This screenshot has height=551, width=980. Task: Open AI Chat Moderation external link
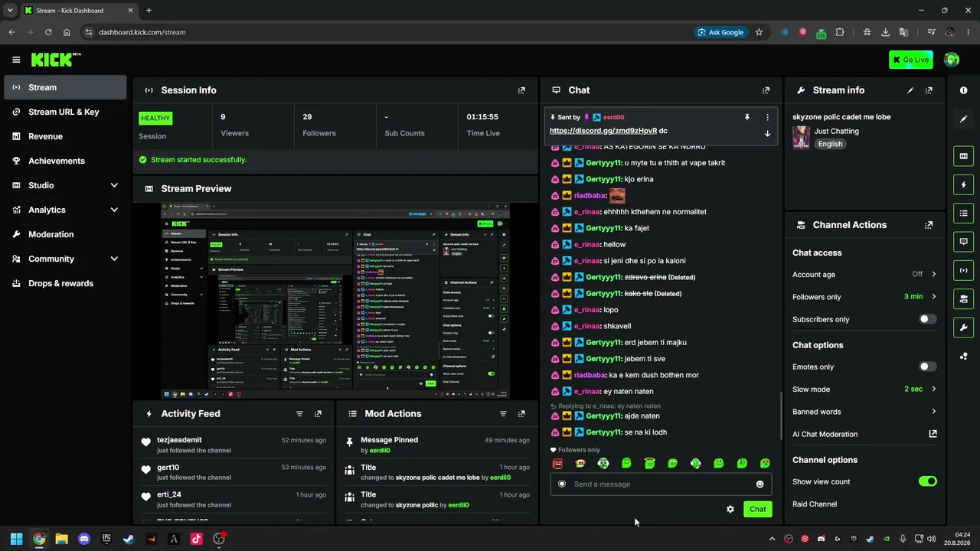(933, 434)
